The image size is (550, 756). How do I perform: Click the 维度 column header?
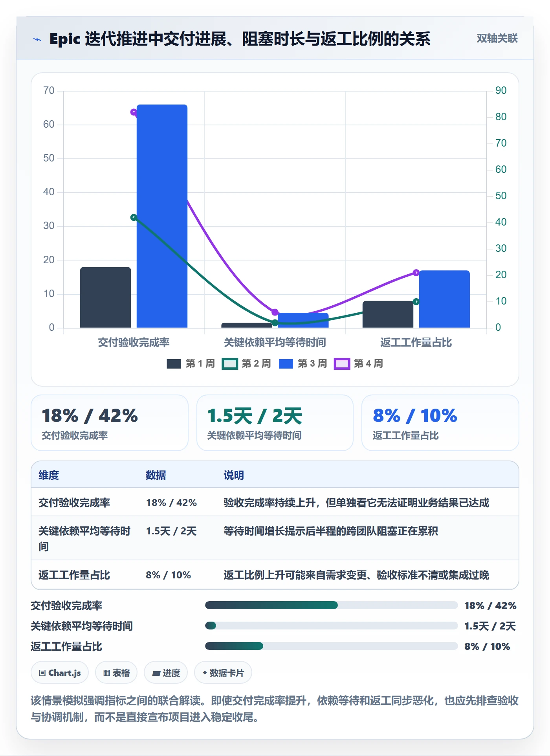coord(49,475)
